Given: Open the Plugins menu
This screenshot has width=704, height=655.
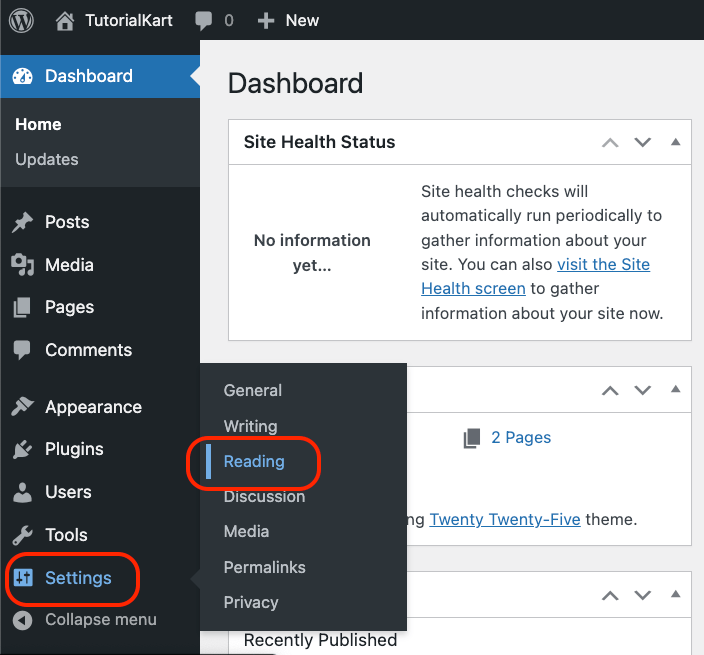Looking at the screenshot, I should (x=74, y=449).
